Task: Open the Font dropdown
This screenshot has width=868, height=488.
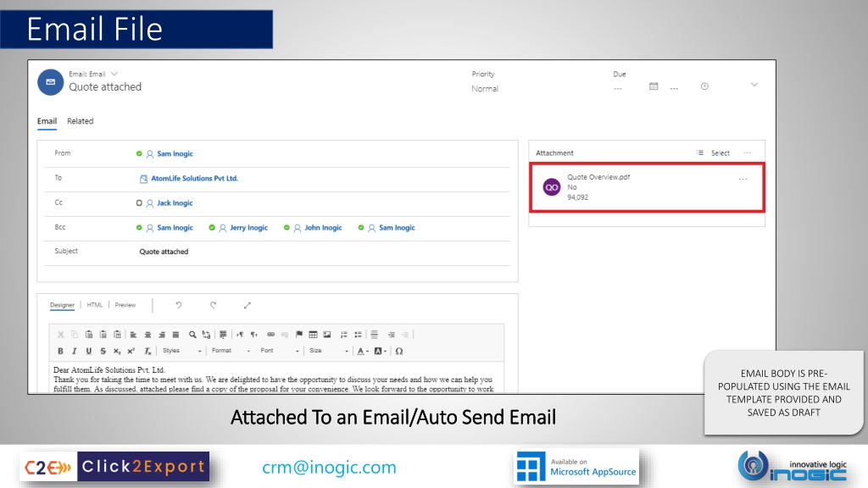Action: [x=280, y=351]
